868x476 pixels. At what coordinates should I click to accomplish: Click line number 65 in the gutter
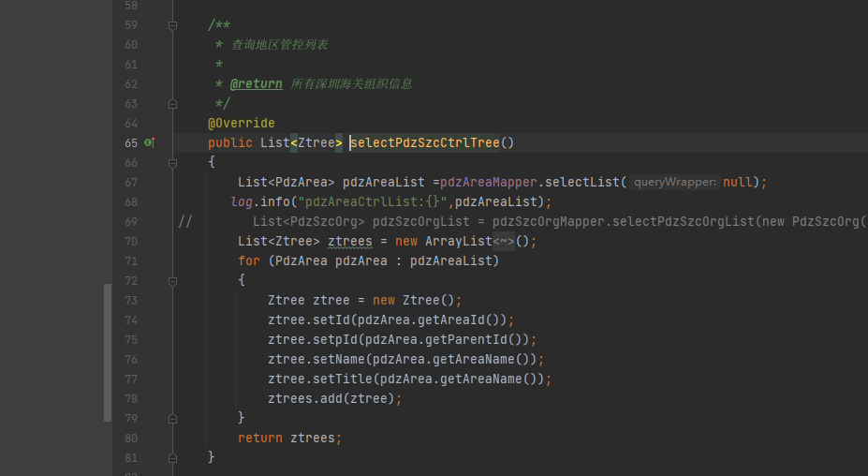click(x=131, y=143)
